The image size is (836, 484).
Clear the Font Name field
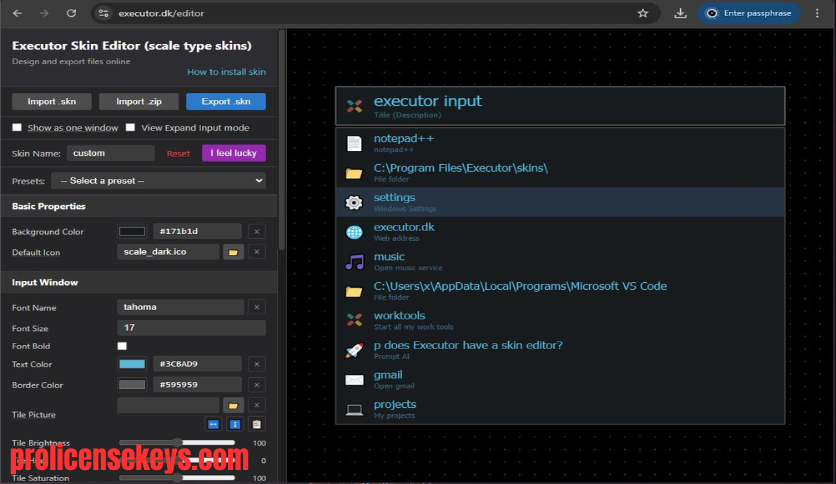[x=256, y=307]
